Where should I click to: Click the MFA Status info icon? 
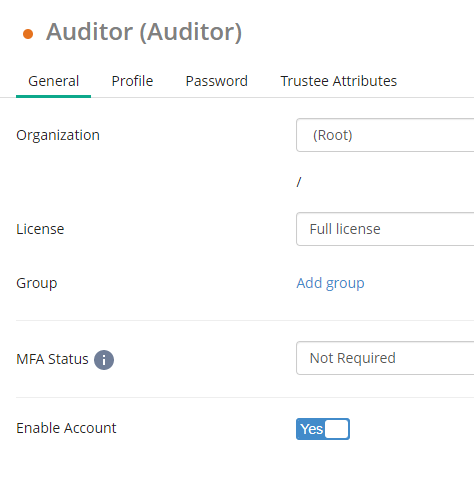[x=104, y=360]
